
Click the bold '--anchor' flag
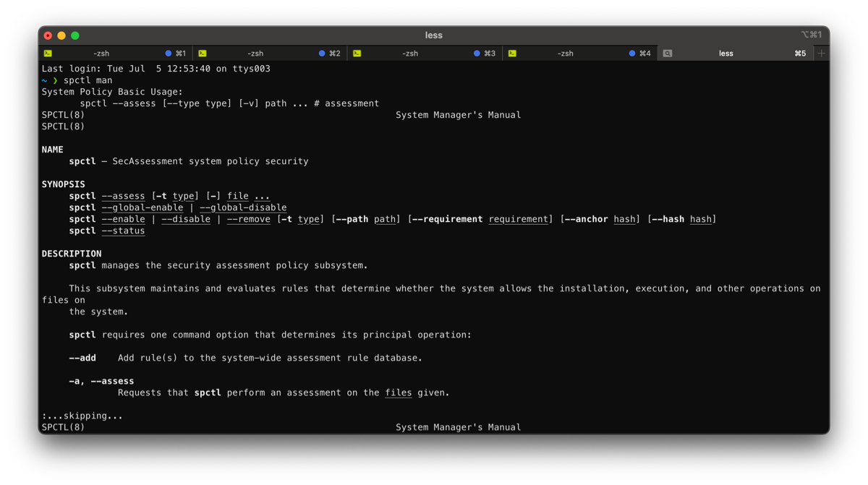point(587,219)
